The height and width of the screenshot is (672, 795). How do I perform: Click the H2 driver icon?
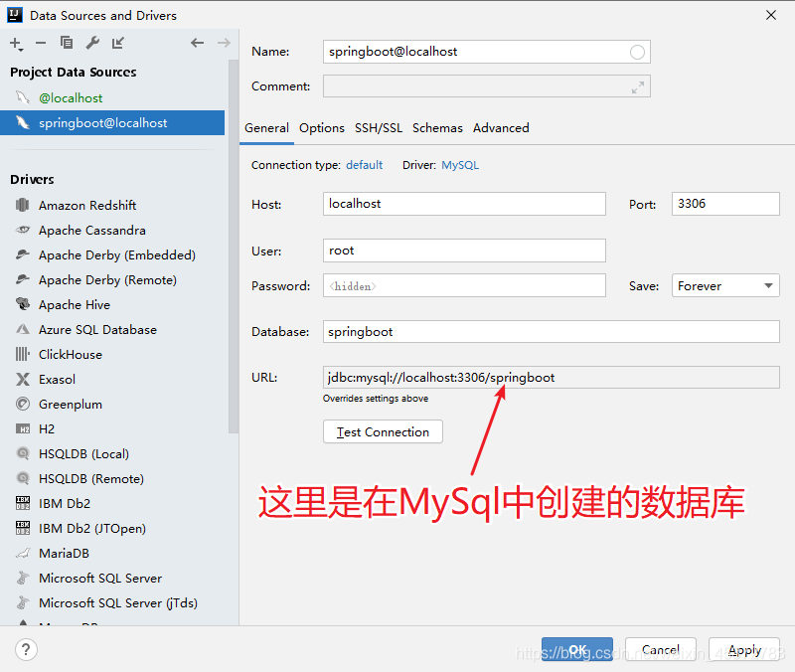pyautogui.click(x=22, y=429)
